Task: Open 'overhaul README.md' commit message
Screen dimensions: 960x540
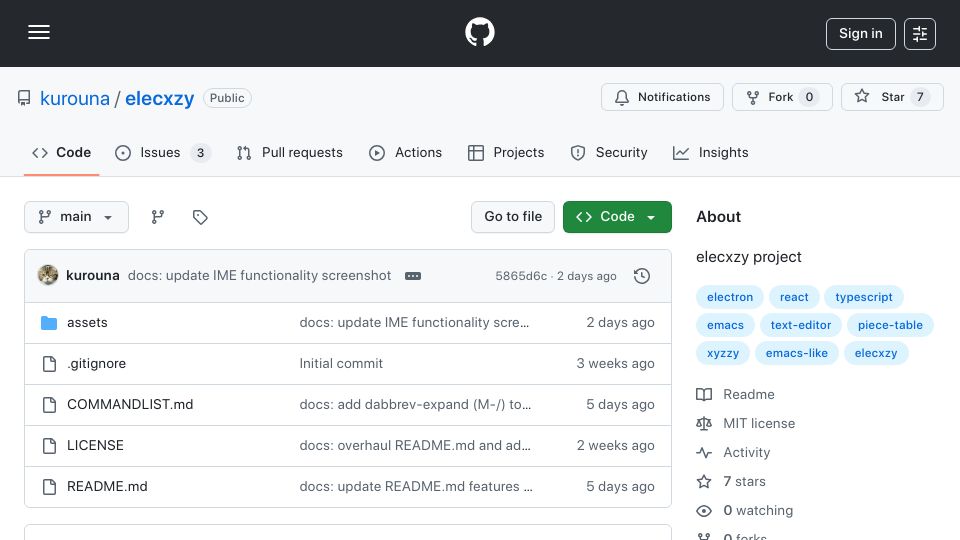Action: pos(415,446)
